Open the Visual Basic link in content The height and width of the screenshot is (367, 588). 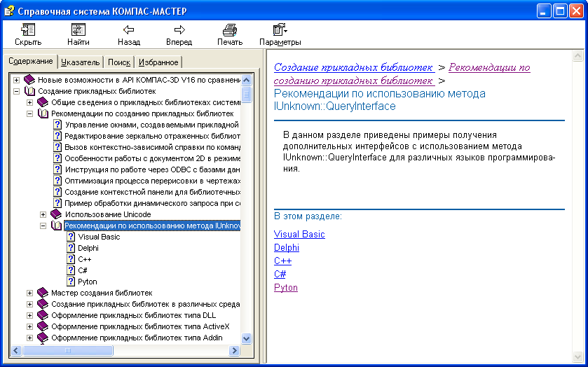coord(299,235)
